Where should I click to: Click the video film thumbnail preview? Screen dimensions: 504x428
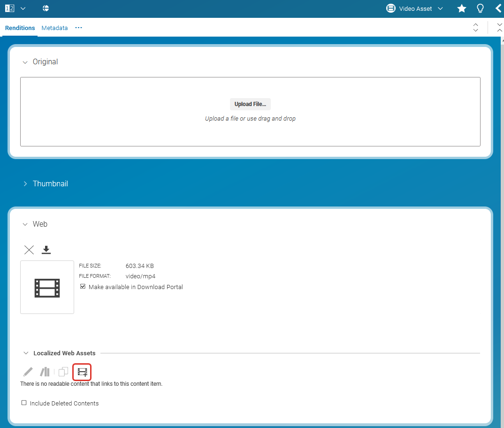click(x=47, y=287)
